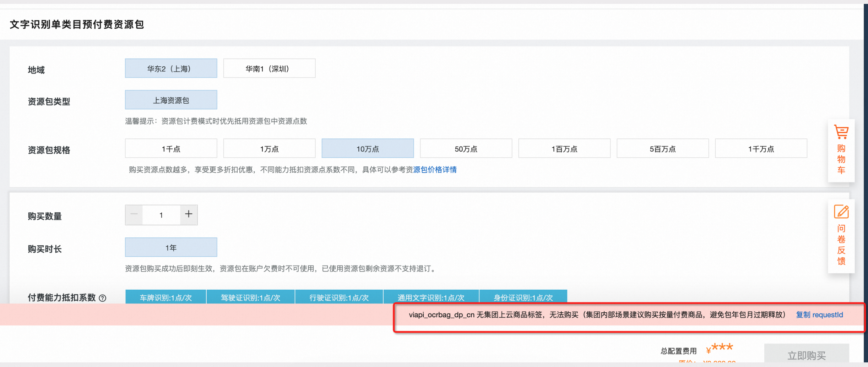Click the 购买数量 row label

click(45, 217)
